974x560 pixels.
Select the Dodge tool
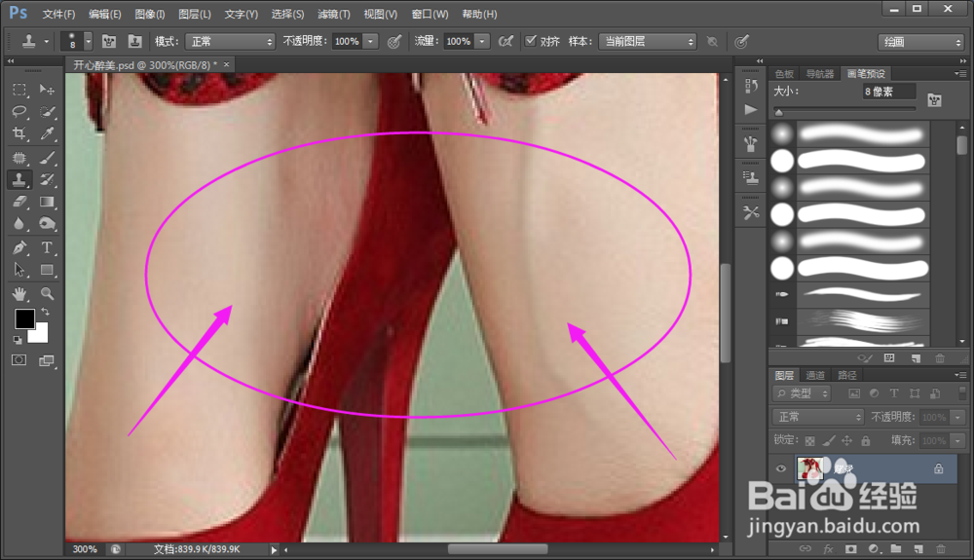(x=47, y=223)
